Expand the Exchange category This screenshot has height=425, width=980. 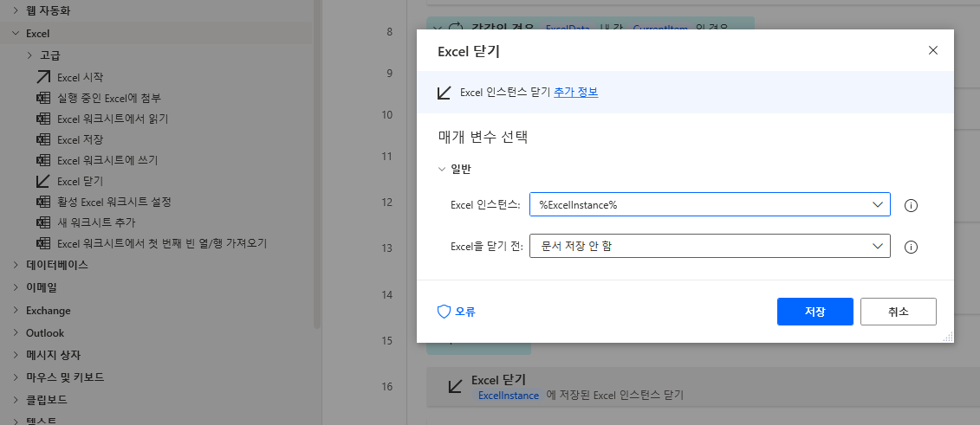[x=16, y=310]
